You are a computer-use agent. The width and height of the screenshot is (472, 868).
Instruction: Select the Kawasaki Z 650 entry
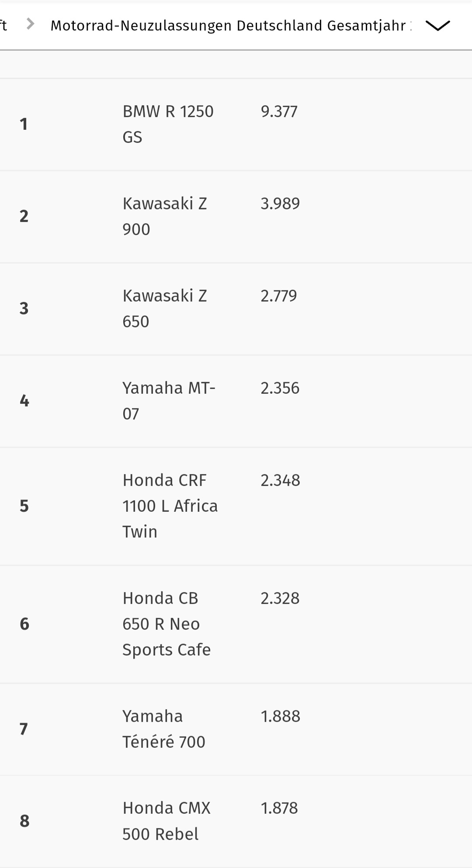coord(165,309)
